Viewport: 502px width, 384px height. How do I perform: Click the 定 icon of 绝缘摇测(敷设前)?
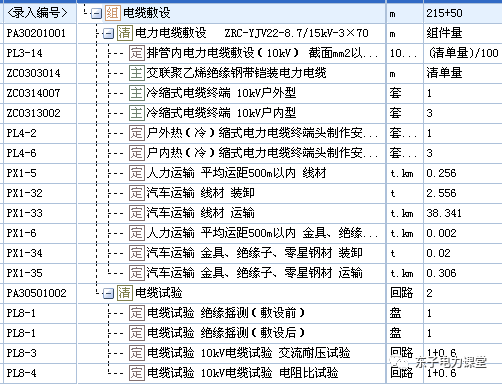pos(137,313)
